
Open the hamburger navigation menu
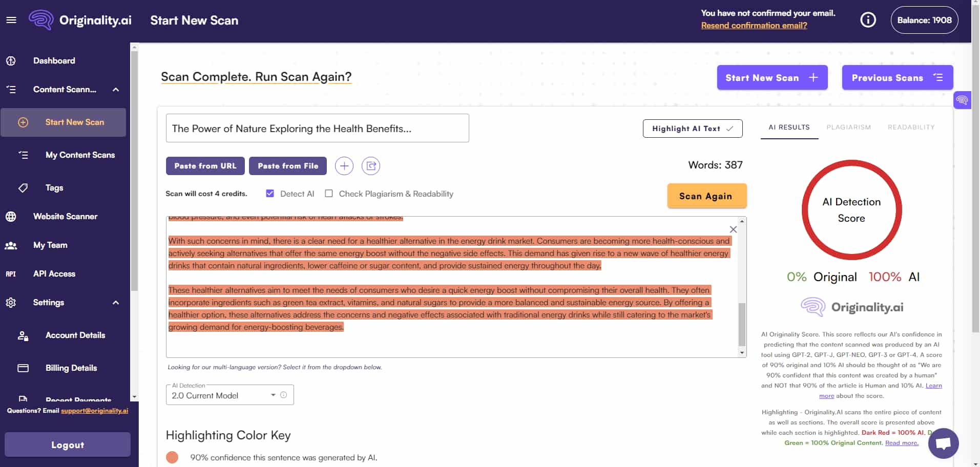click(11, 19)
